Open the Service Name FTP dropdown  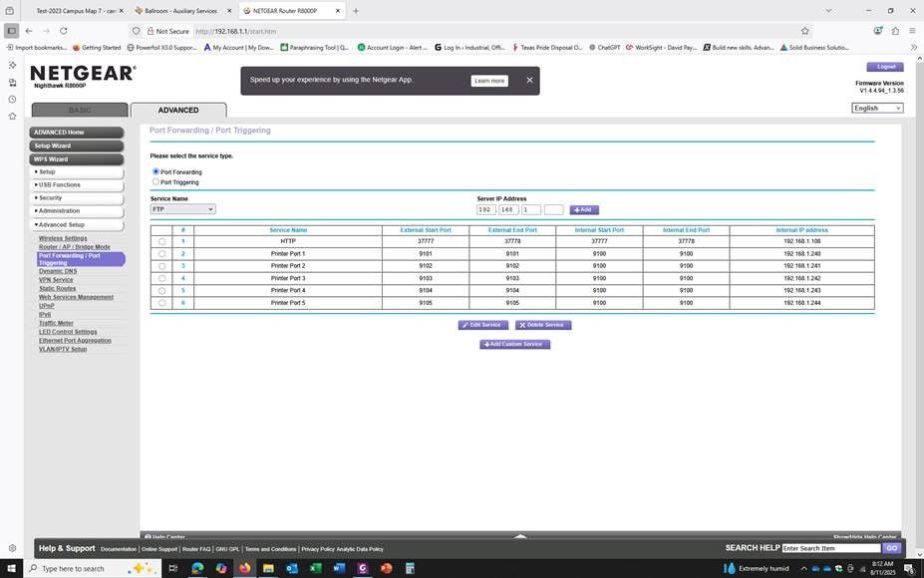click(x=182, y=209)
